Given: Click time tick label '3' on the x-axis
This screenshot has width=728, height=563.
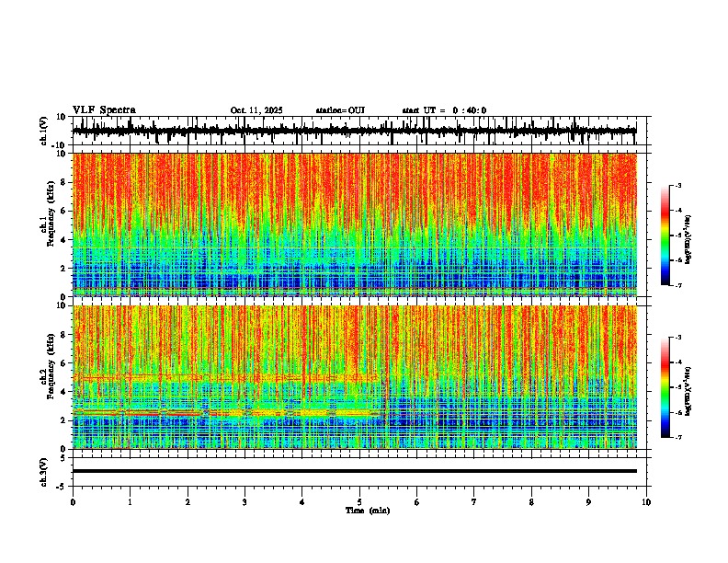Looking at the screenshot, I should [245, 502].
